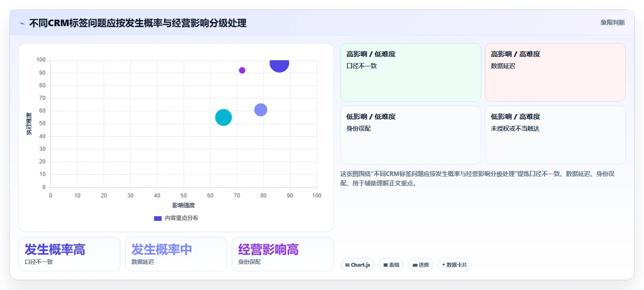Click 未授权或不当触达 text in quadrant card
Screen dimensions: 644x290
(x=515, y=128)
